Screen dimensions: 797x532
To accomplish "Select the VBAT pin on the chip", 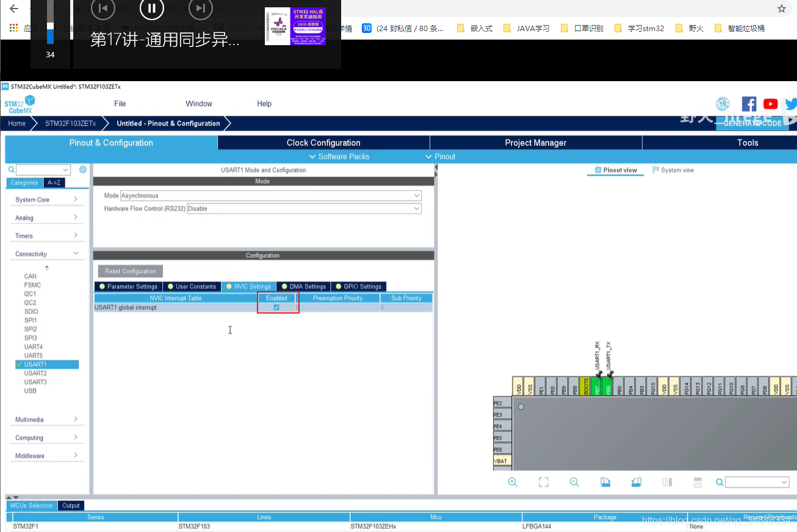I will tap(502, 461).
